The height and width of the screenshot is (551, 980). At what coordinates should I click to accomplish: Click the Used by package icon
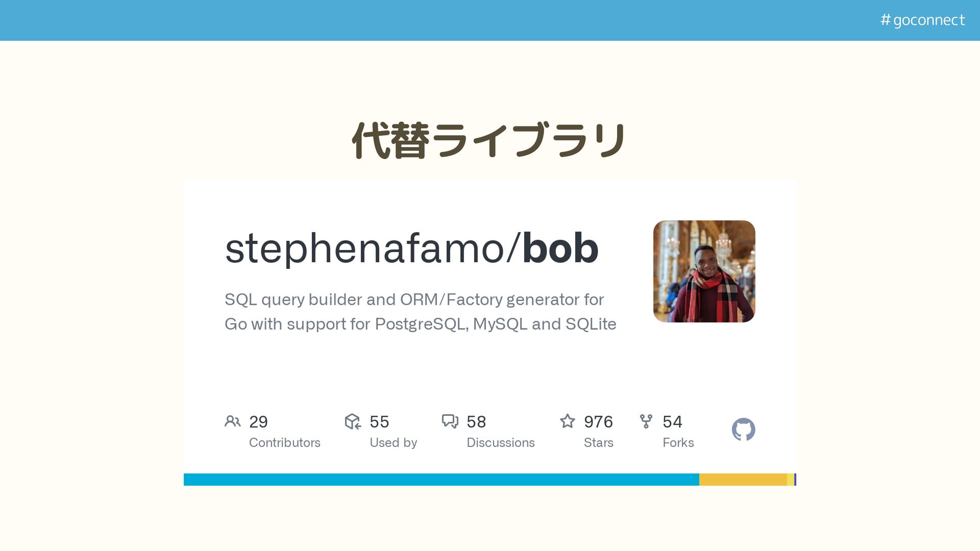tap(353, 421)
